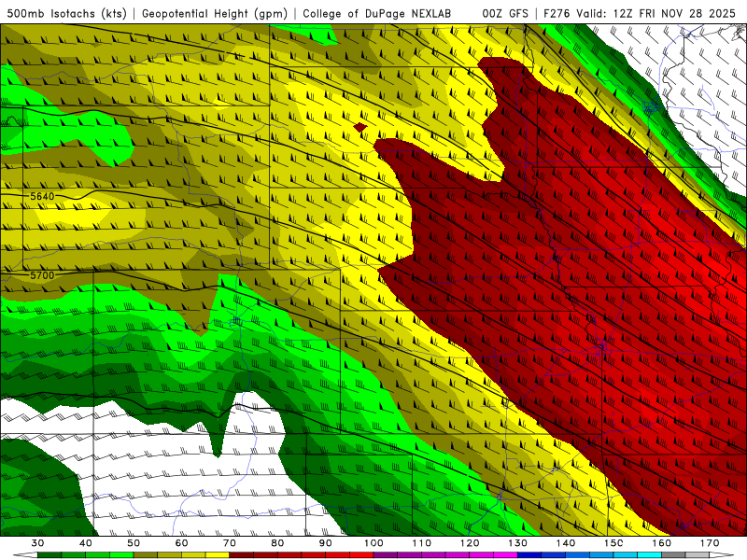The image size is (747, 560).
Task: Click the gray swatch under the 160 label
Action: (x=673, y=555)
